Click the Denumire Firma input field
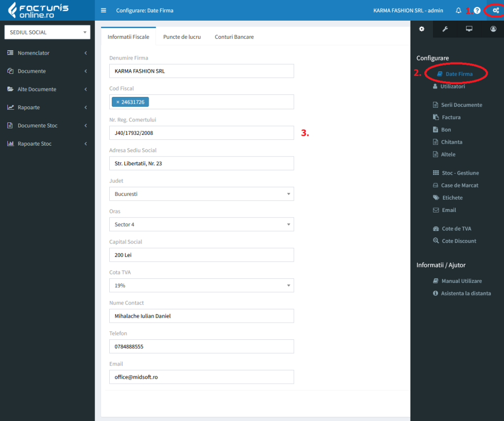504x421 pixels. [x=201, y=71]
